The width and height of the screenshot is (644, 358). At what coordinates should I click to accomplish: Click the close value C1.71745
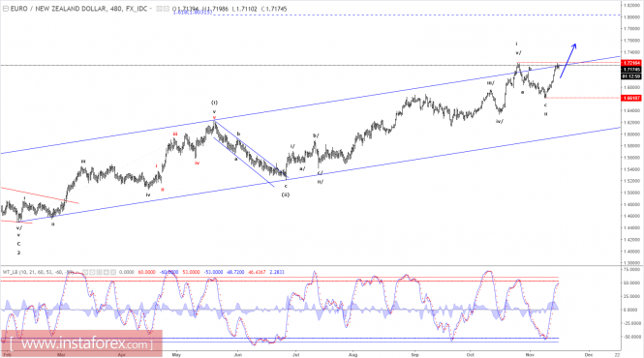[274, 9]
